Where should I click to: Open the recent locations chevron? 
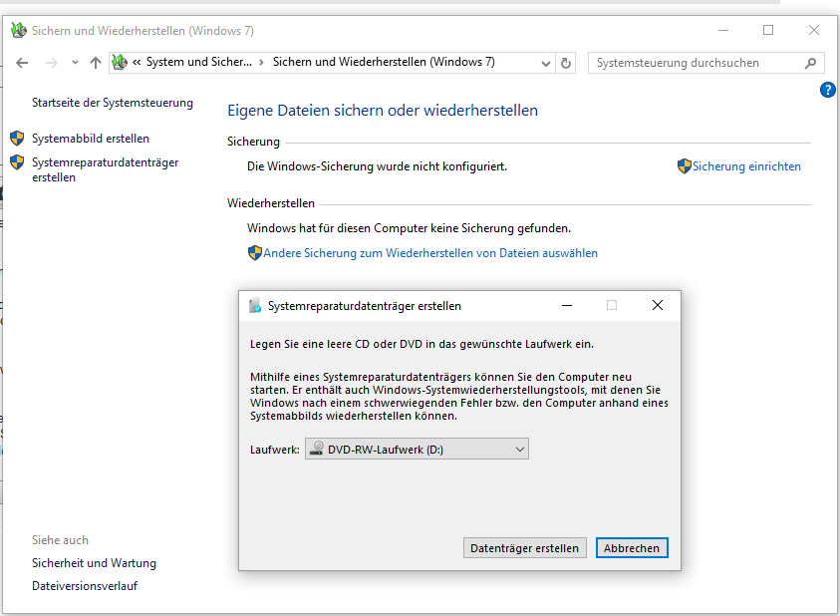(x=75, y=63)
